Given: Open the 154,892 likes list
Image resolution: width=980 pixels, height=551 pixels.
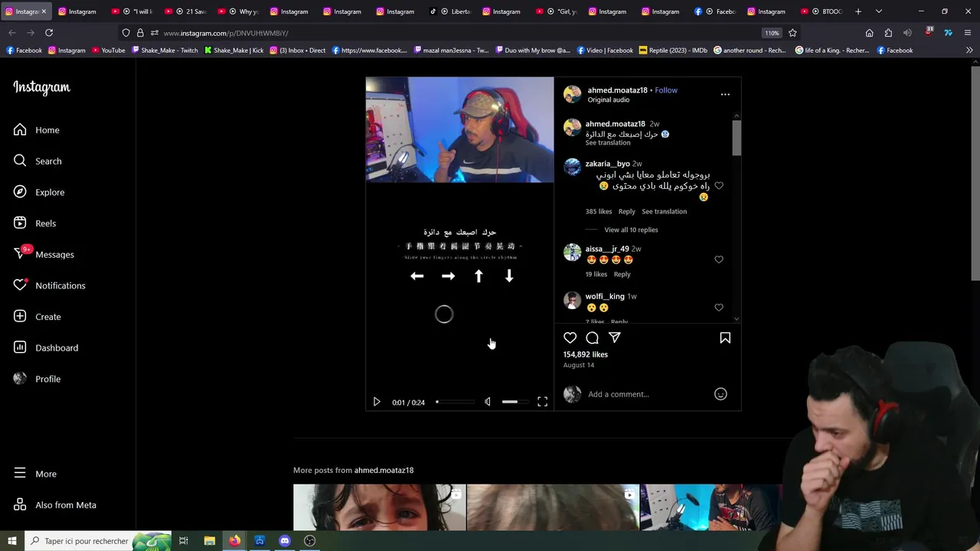Looking at the screenshot, I should coord(586,354).
